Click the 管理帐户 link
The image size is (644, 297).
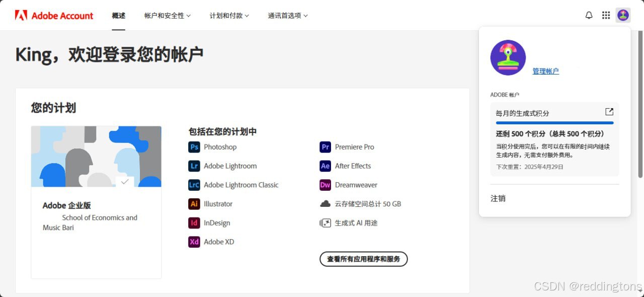pos(546,71)
